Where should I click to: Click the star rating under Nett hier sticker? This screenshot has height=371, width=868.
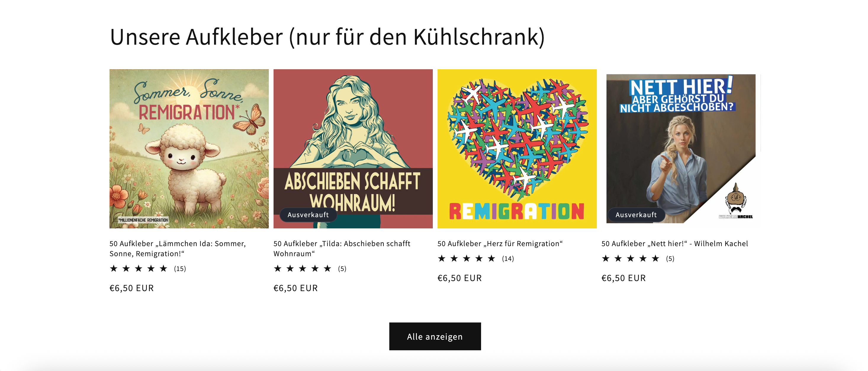pos(631,258)
